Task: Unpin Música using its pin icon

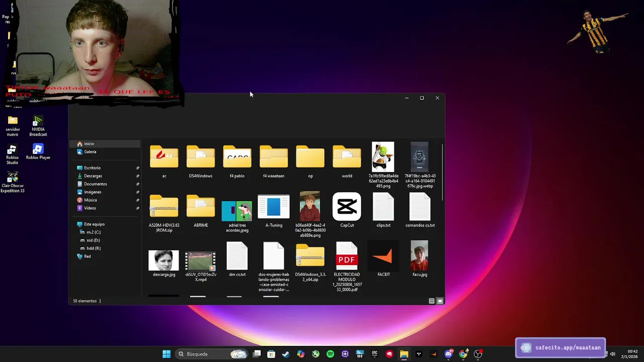Action: point(137,200)
